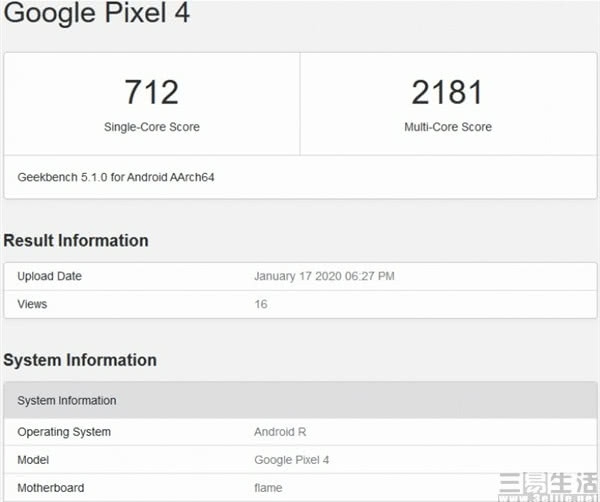Click the bold System Information section heading
The height and width of the screenshot is (502, 600).
(x=80, y=360)
